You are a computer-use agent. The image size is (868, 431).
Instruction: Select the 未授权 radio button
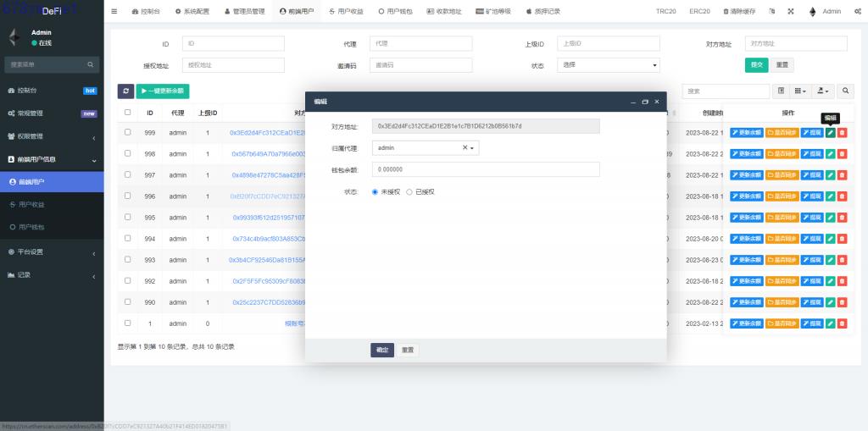coord(376,191)
